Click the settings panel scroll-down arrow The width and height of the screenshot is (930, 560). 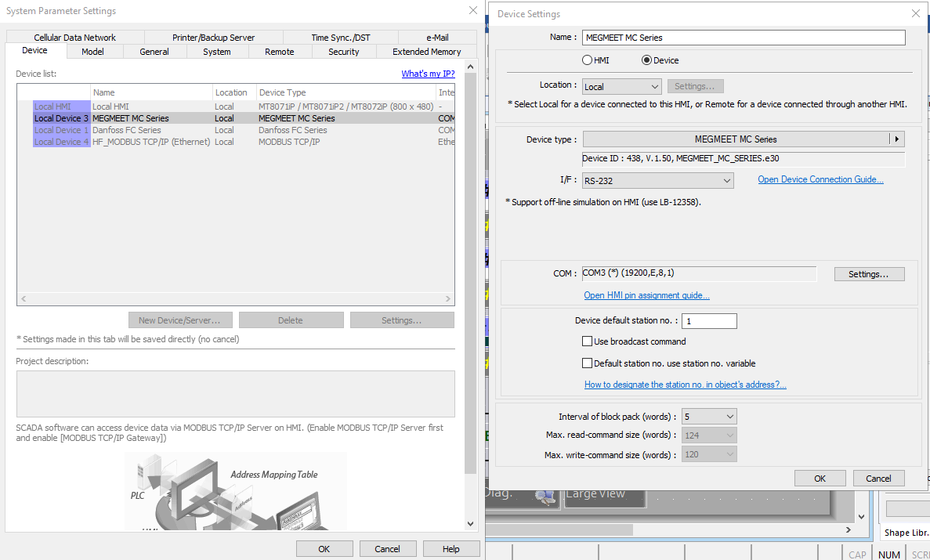(x=470, y=524)
